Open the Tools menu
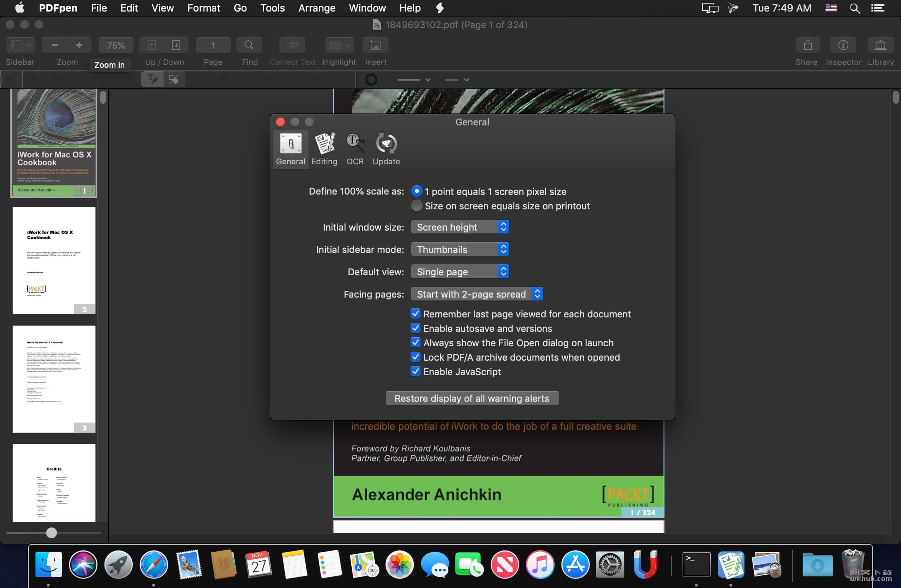Image resolution: width=901 pixels, height=588 pixels. coord(272,8)
